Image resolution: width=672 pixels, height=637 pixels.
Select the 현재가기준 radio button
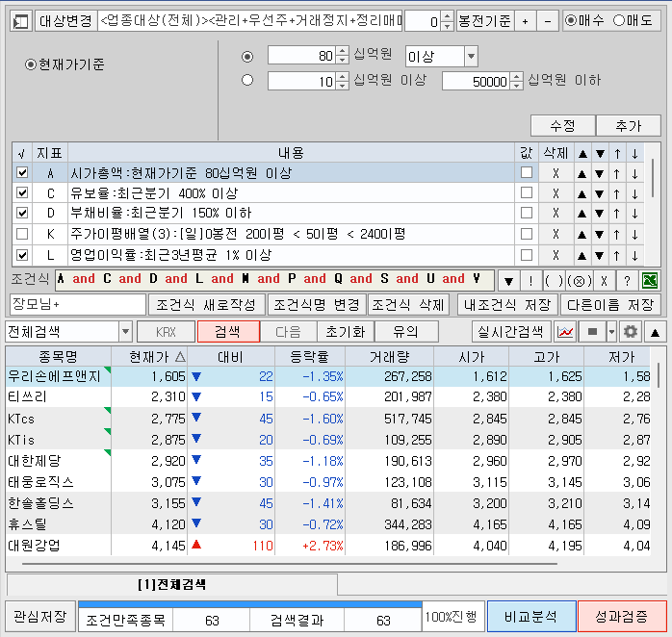coord(30,64)
